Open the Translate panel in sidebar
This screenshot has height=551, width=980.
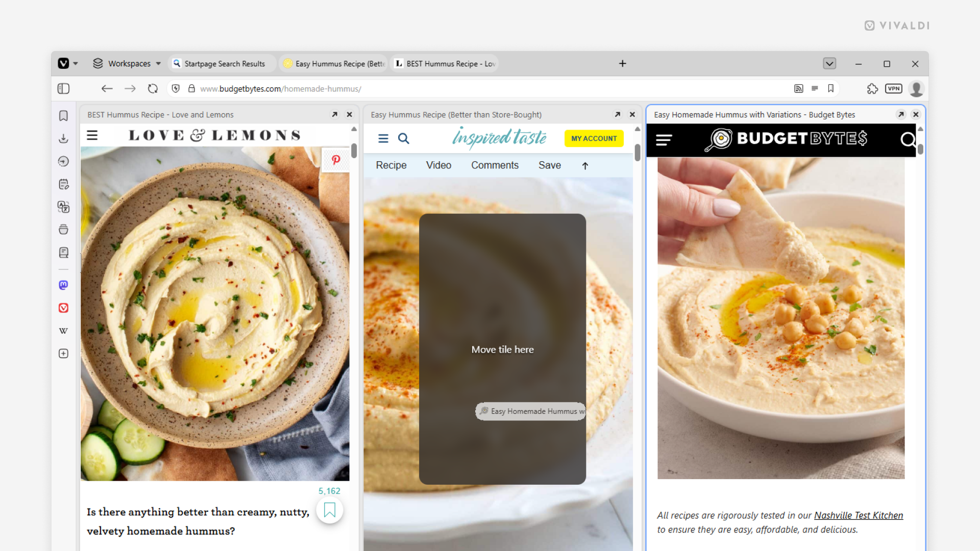63,207
